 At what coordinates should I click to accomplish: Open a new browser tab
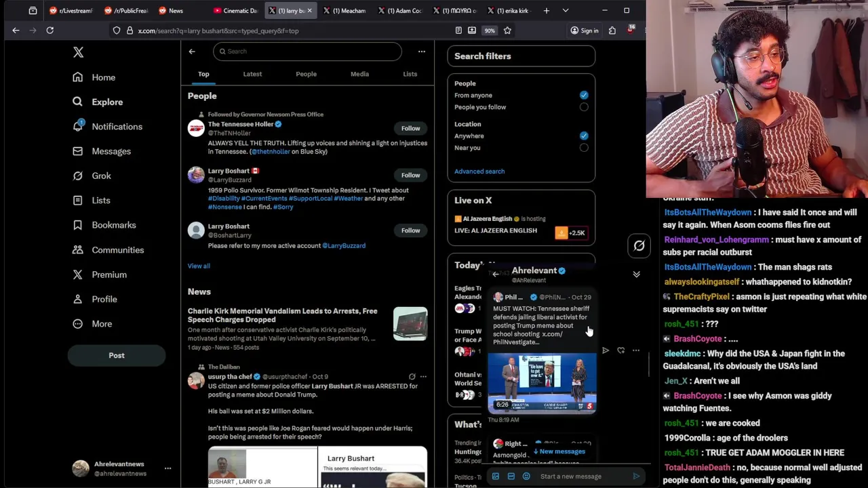click(547, 11)
